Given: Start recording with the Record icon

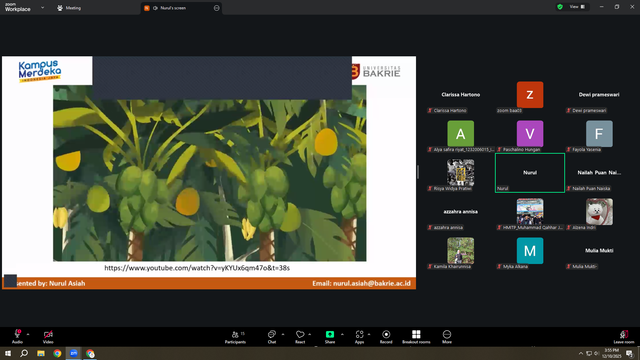Looking at the screenshot, I should (x=386, y=334).
